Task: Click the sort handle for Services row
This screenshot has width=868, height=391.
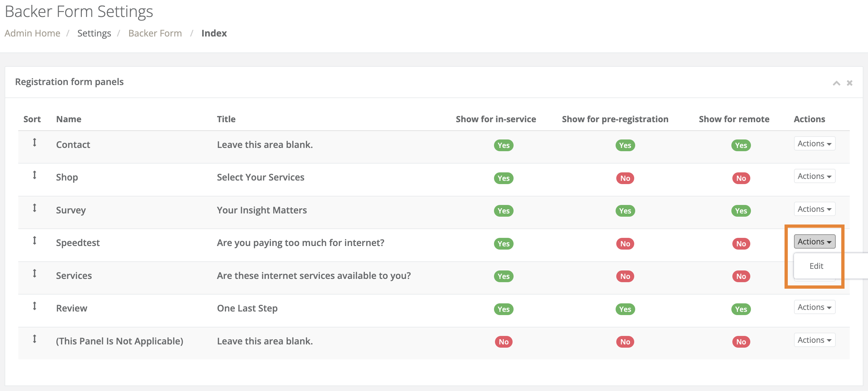Action: [x=34, y=273]
